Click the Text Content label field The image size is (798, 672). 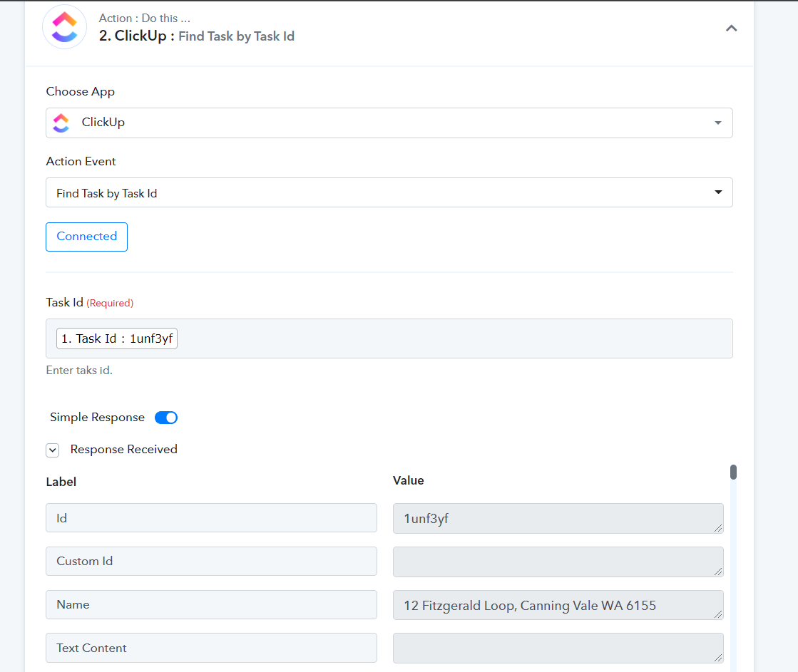(211, 648)
